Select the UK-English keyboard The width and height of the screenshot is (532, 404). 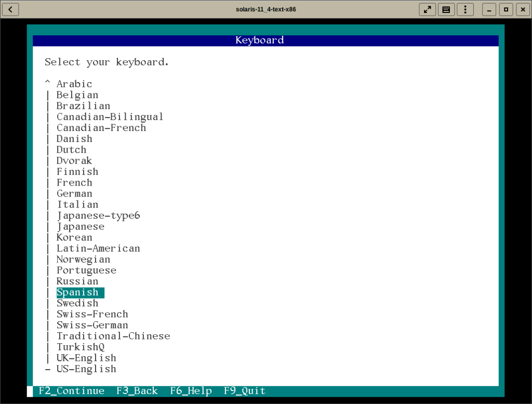[x=86, y=358]
